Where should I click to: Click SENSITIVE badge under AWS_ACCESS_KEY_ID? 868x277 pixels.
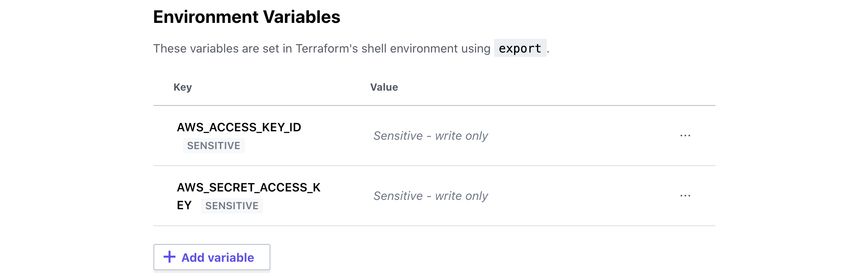click(x=214, y=146)
